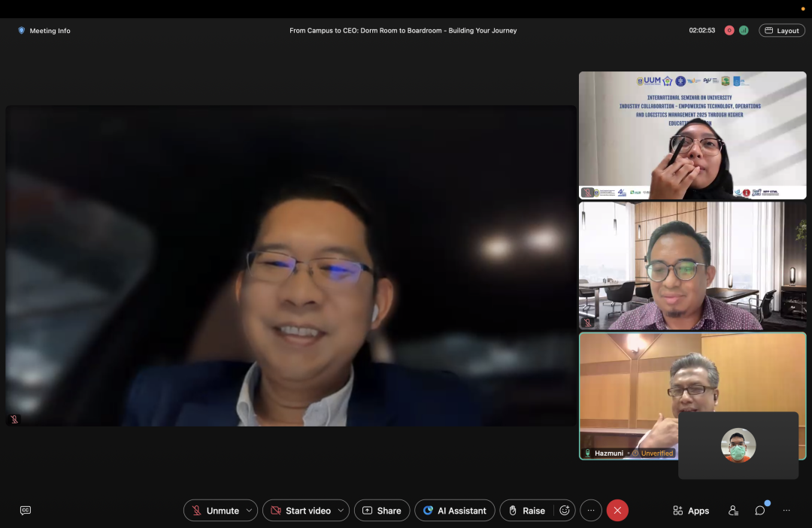Open the Layout menu
Image resolution: width=812 pixels, height=528 pixels.
click(x=782, y=31)
